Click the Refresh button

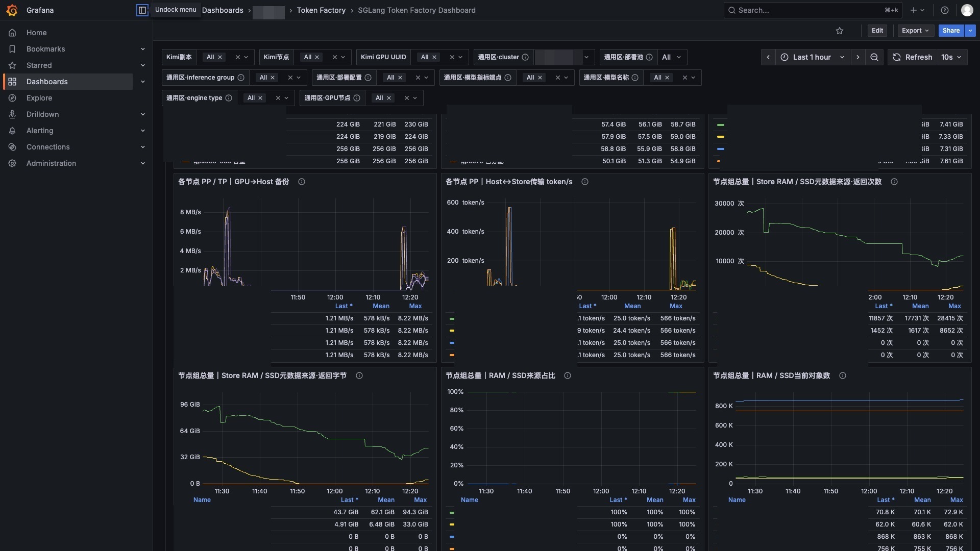click(913, 57)
